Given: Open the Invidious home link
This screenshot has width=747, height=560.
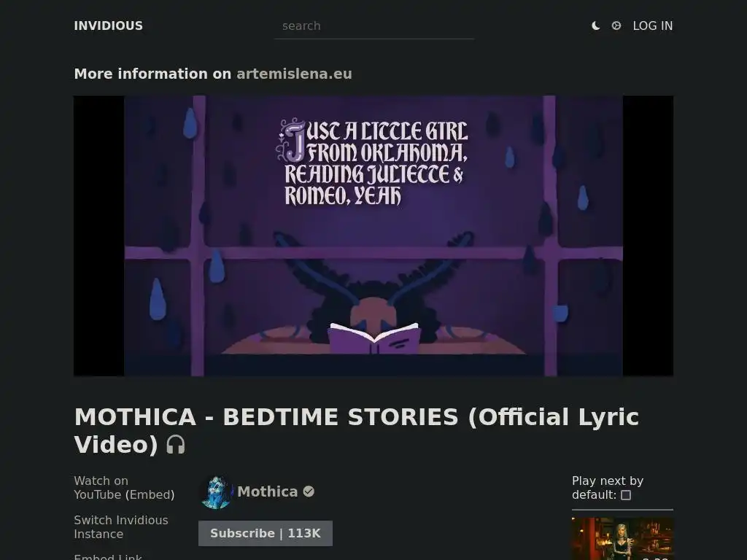Looking at the screenshot, I should tap(108, 26).
